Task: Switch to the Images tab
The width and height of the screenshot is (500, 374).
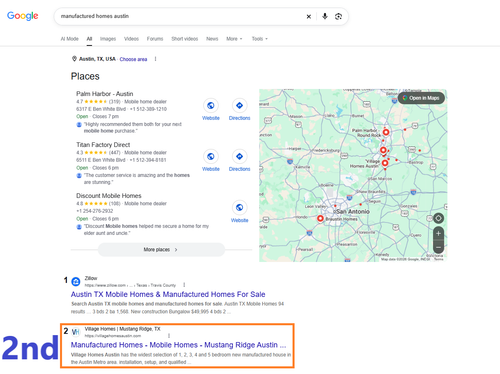Action: [108, 39]
